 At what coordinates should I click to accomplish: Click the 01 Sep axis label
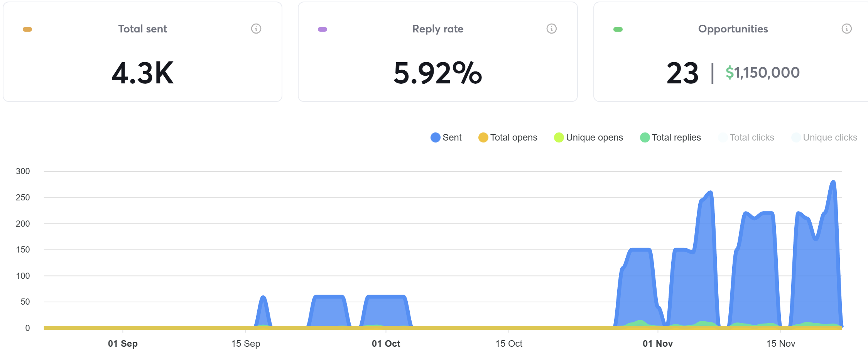coord(123,344)
